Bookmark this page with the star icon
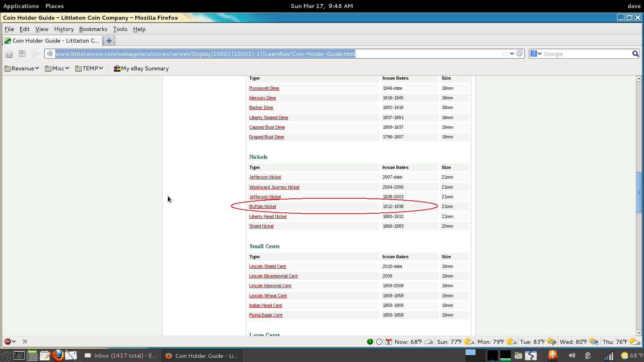Viewport: 644px width, 362px height. (x=505, y=54)
